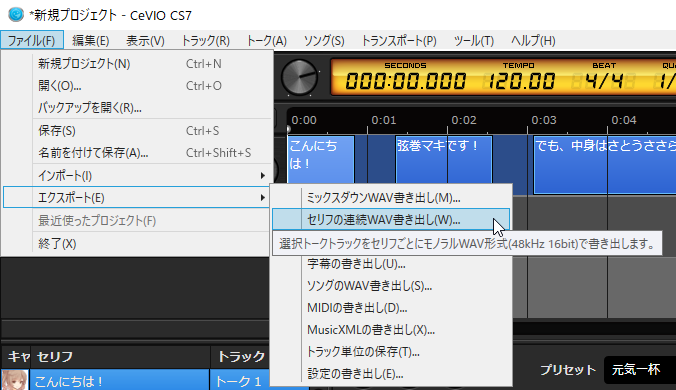This screenshot has width=676, height=390.
Task: Click the master volume knob
Action: (x=299, y=78)
